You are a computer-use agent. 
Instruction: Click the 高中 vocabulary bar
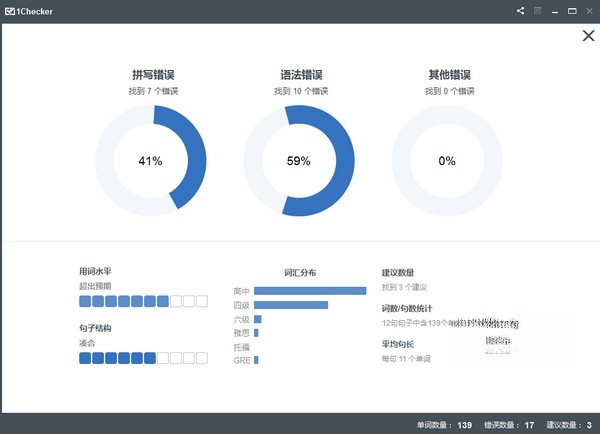click(310, 291)
